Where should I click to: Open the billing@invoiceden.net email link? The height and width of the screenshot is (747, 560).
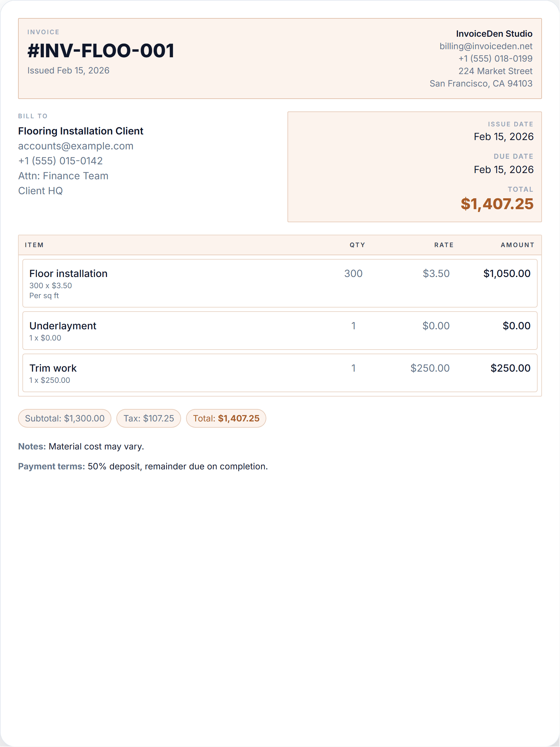click(486, 46)
